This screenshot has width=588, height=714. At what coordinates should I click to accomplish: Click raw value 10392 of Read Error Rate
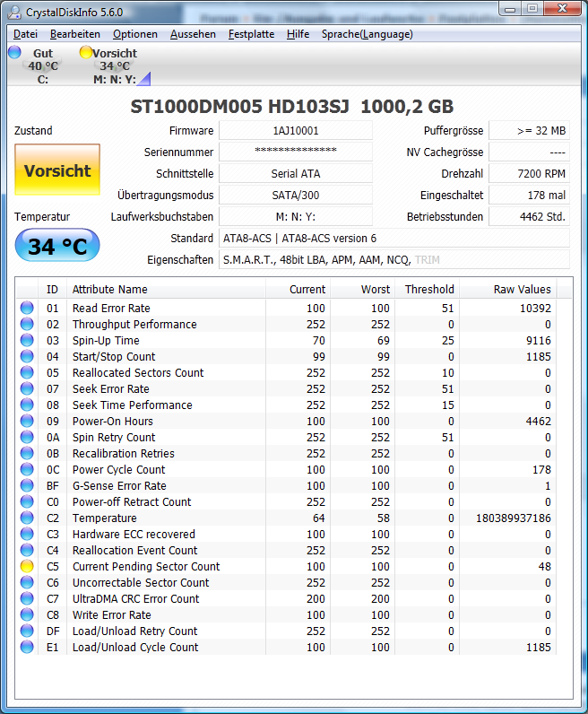pyautogui.click(x=535, y=309)
